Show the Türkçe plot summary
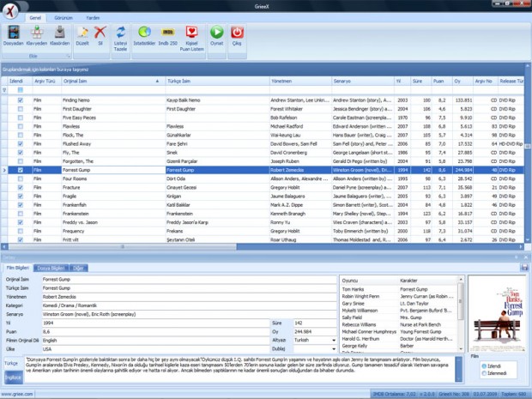Image resolution: width=532 pixels, height=399 pixels. tap(11, 363)
